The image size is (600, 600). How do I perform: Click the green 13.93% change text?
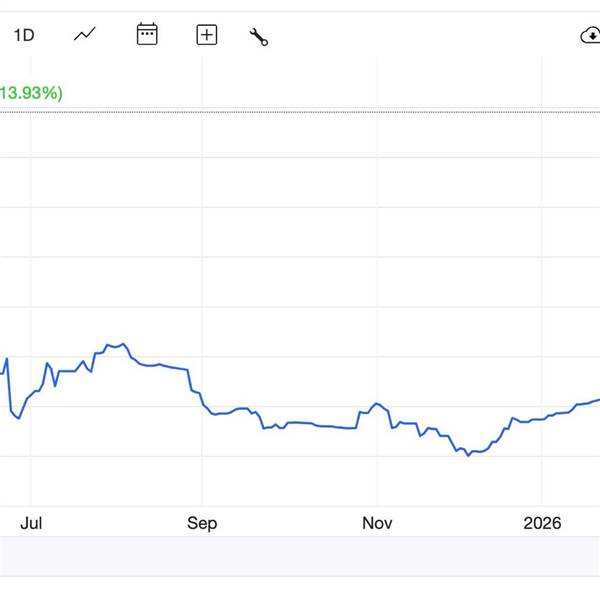pyautogui.click(x=31, y=93)
